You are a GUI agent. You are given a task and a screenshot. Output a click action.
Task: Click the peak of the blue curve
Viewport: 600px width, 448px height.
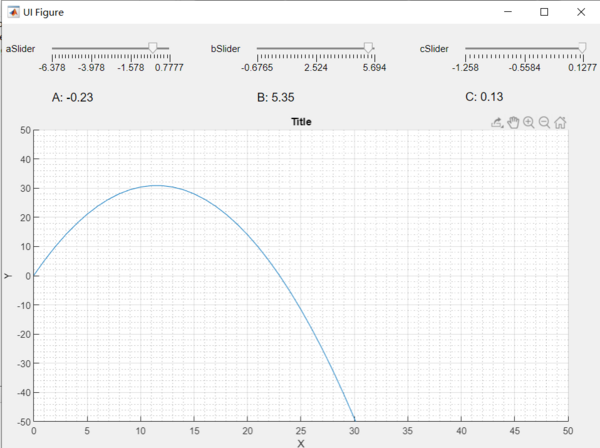click(x=157, y=185)
